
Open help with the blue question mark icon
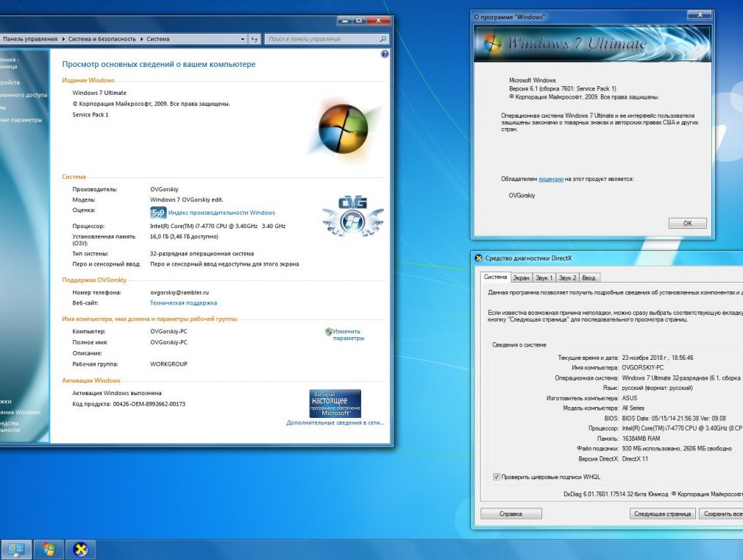pos(384,54)
